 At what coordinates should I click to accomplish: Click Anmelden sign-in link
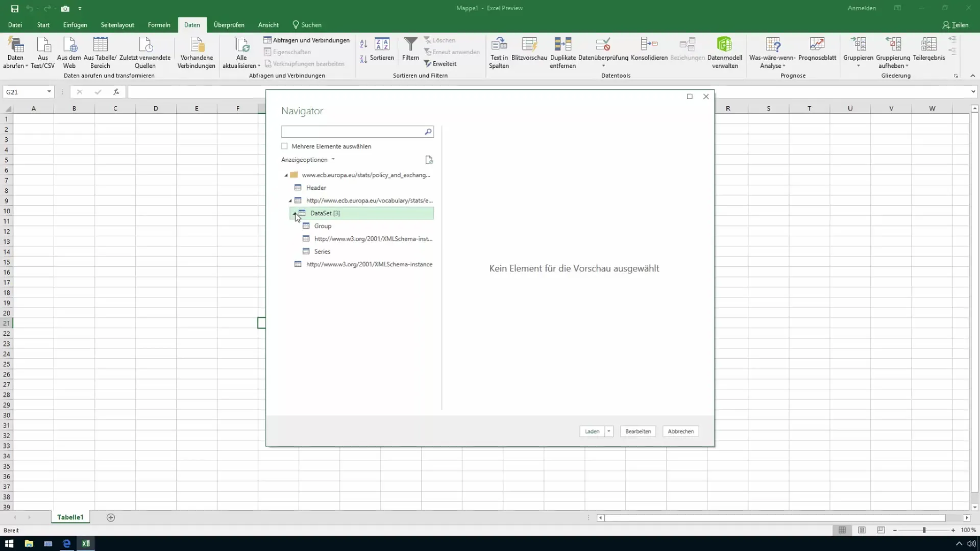(x=862, y=8)
